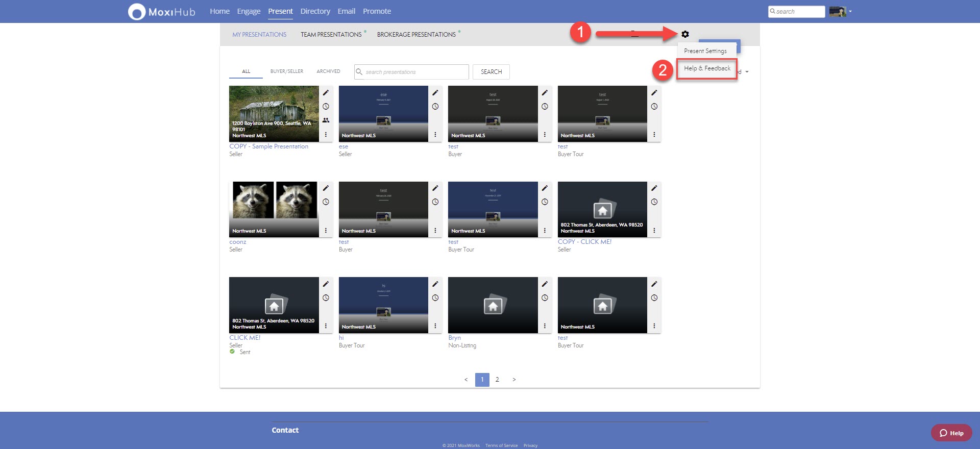Go to next page with the right chevron

tap(514, 380)
